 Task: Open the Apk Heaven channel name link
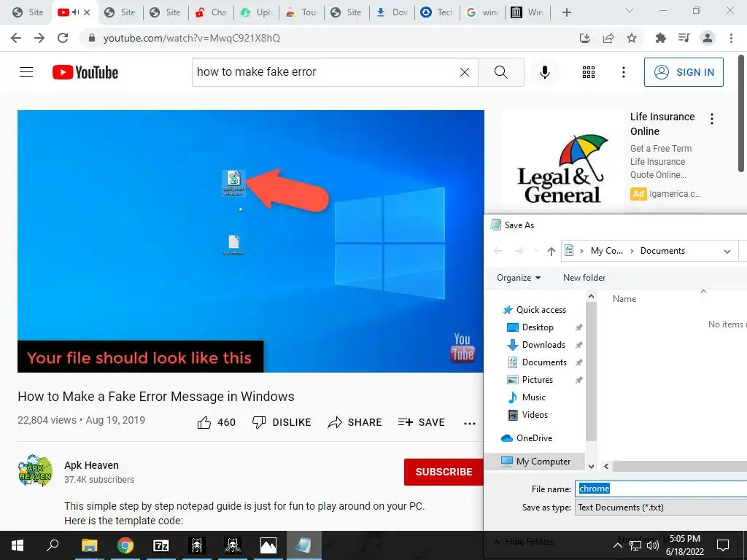[91, 465]
